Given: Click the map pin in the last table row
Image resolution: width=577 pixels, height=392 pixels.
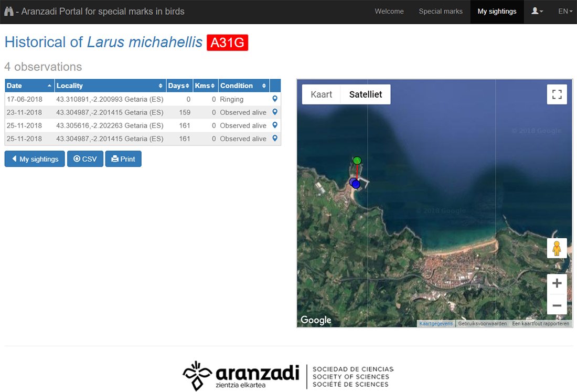Looking at the screenshot, I should coord(274,139).
